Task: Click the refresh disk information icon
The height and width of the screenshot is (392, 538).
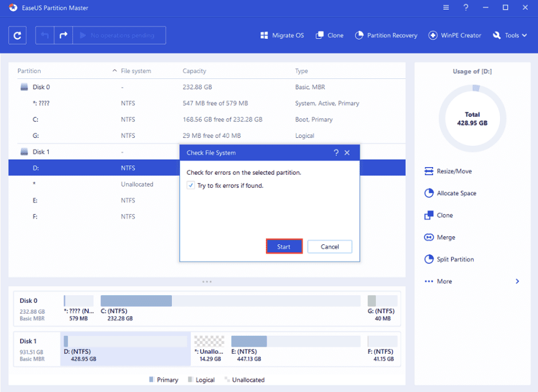Action: [x=18, y=35]
